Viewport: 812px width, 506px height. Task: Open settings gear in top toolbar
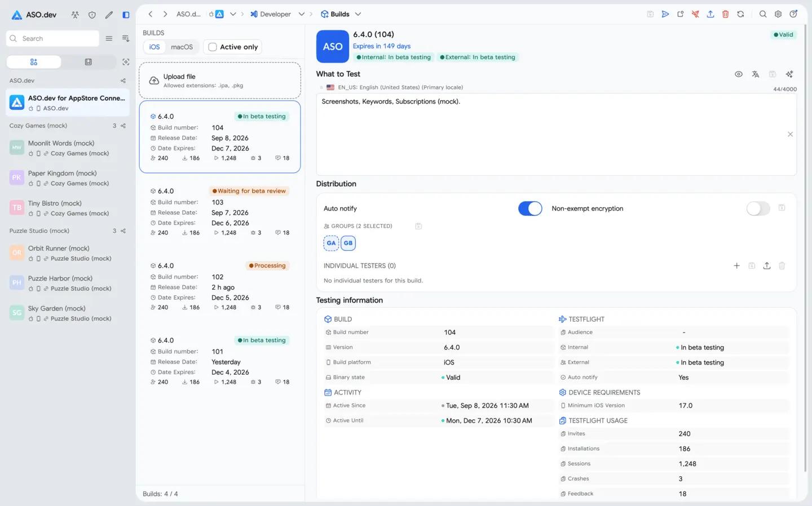pyautogui.click(x=778, y=14)
